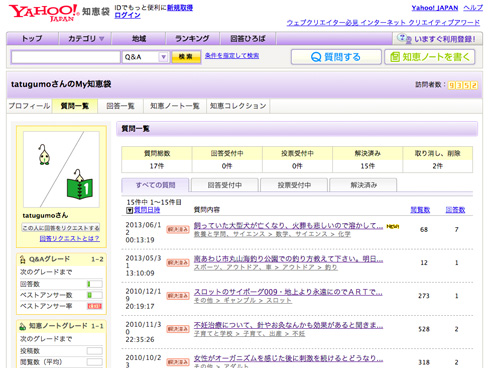Click the sort arrow icon beside 質問日時
This screenshot has width=490, height=368.
[130, 210]
